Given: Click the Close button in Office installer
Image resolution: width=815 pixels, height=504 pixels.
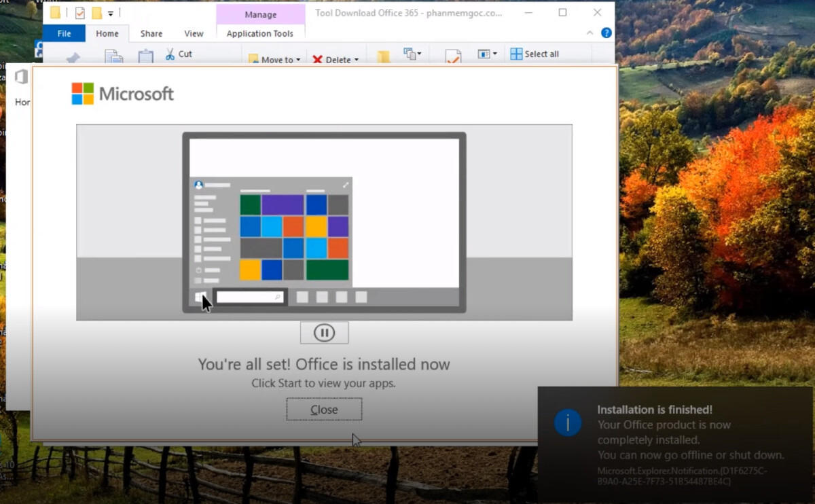Looking at the screenshot, I should (x=324, y=410).
